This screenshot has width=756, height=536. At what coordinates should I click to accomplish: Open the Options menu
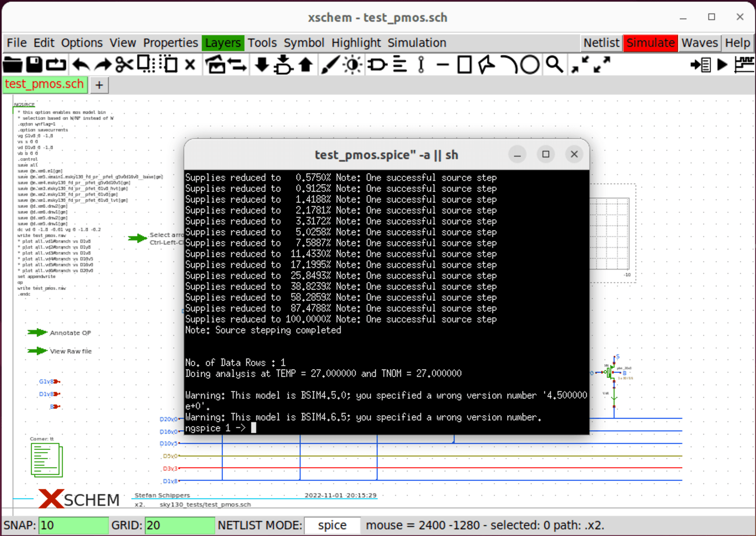(82, 43)
